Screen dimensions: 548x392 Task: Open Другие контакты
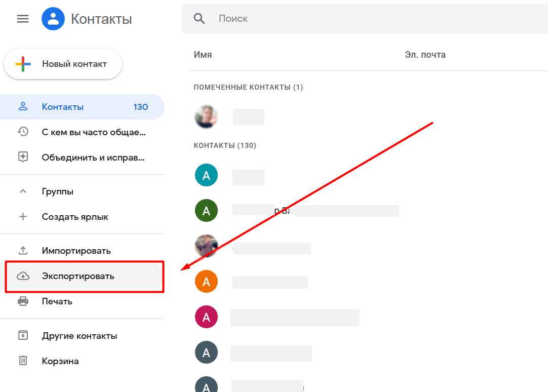[82, 336]
